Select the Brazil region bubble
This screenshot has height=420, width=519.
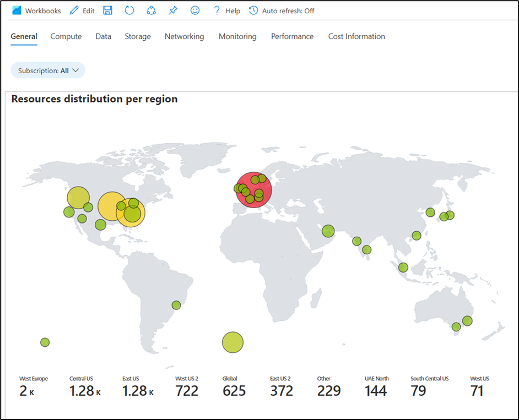(x=176, y=305)
